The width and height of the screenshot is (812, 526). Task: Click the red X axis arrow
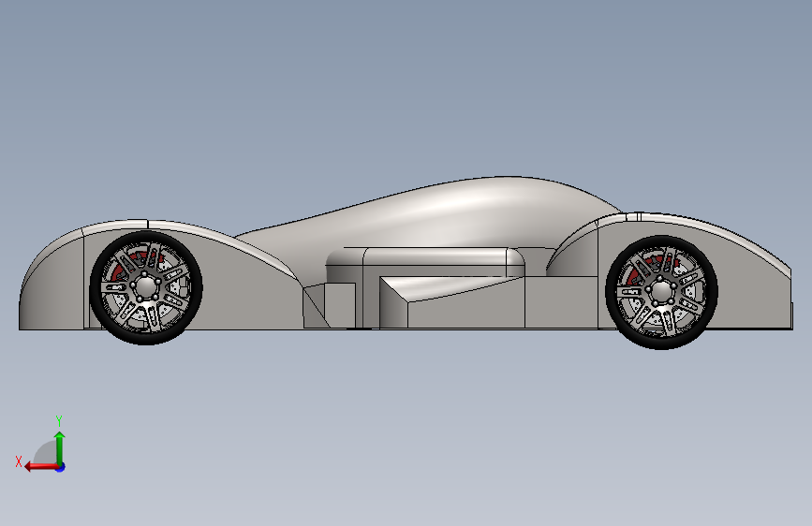pyautogui.click(x=41, y=467)
